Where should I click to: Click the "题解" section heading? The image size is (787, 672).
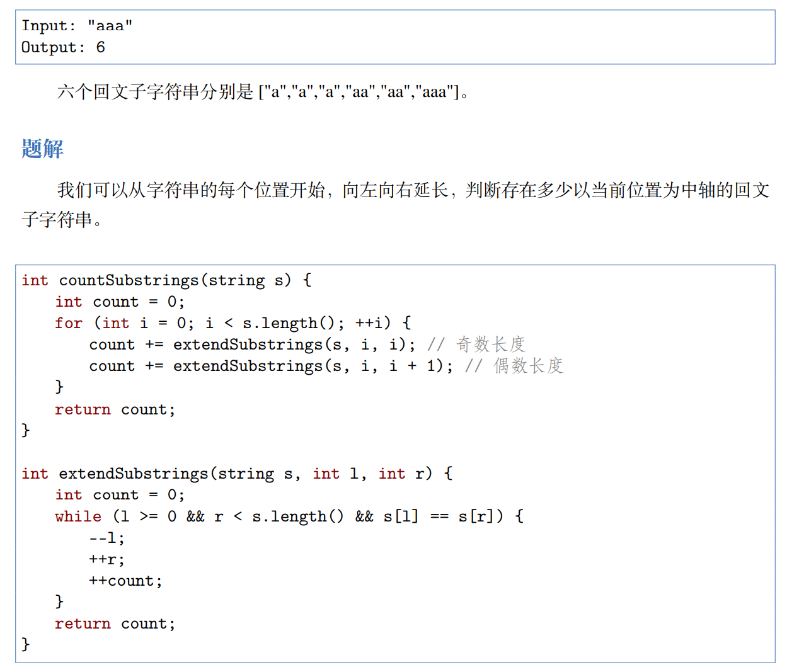42,149
